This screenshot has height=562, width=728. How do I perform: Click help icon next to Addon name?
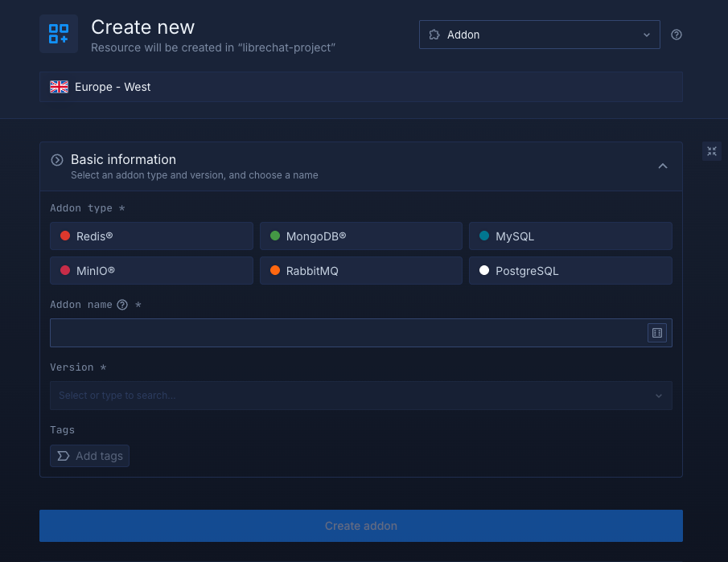tap(122, 305)
